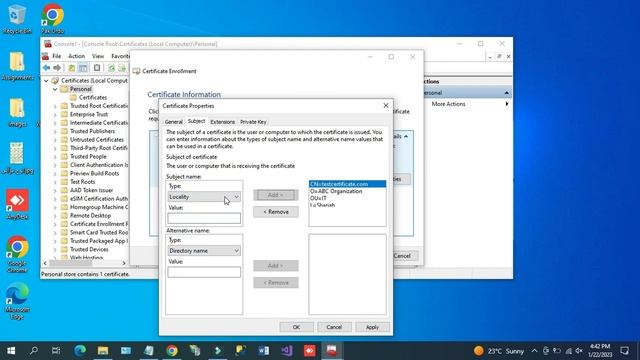Select the AAD Token Issuer tree item
The height and width of the screenshot is (360, 640).
[x=91, y=190]
